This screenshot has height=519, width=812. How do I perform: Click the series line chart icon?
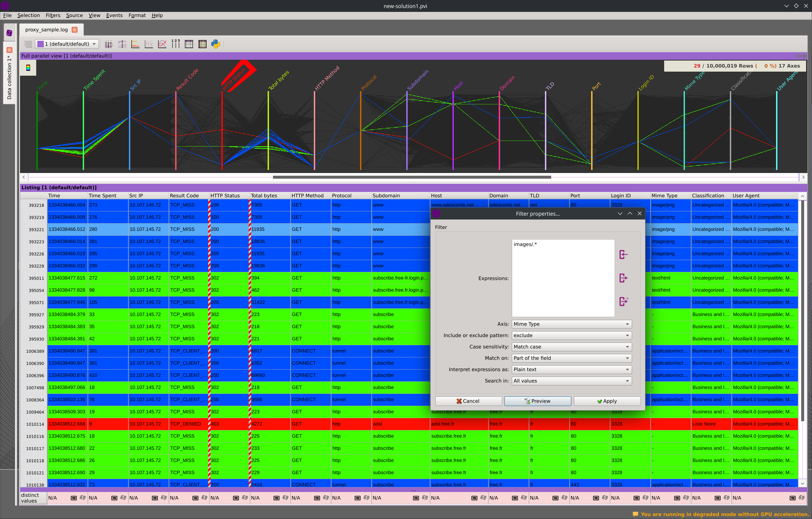[x=162, y=44]
